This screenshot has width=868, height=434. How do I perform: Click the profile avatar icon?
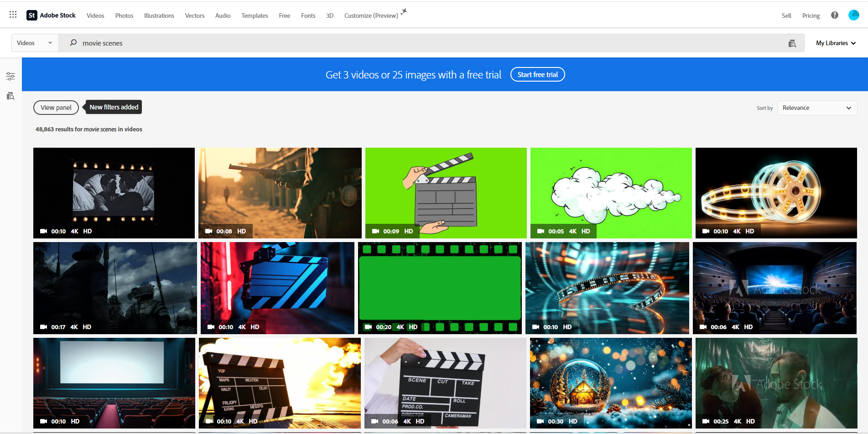coord(853,15)
